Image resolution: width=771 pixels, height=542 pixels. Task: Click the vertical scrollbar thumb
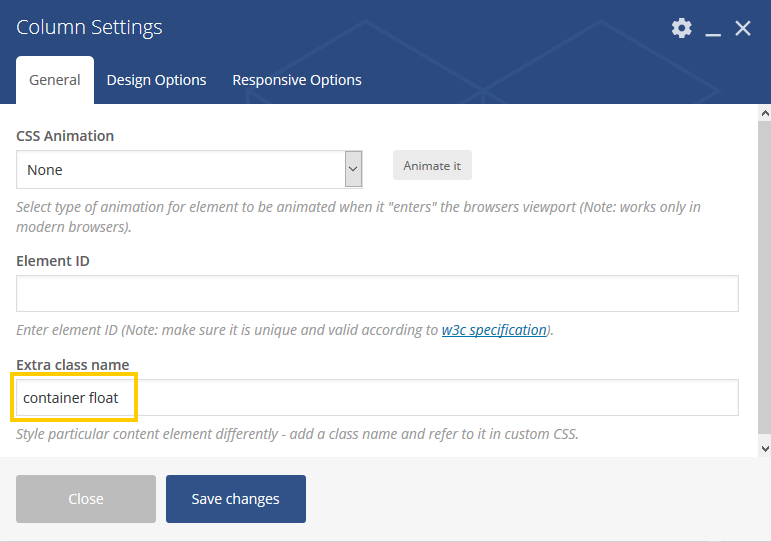tap(765, 276)
